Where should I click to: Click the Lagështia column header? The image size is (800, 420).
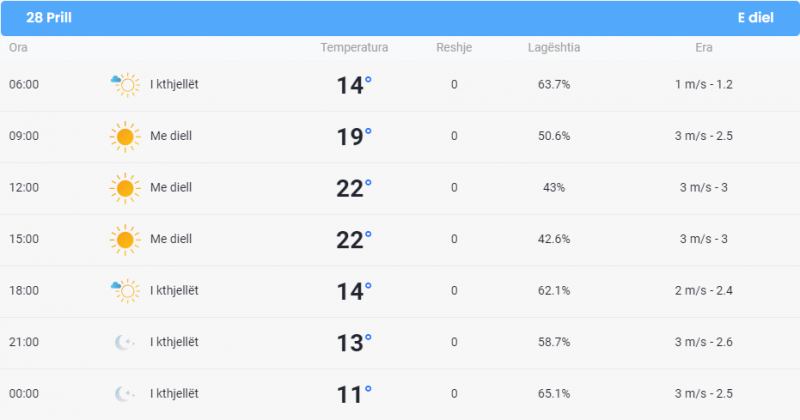point(554,47)
